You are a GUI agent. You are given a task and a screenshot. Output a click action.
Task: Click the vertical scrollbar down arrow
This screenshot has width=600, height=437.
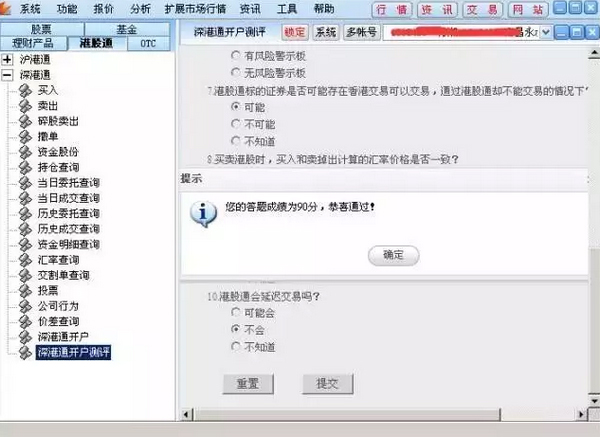click(x=594, y=401)
